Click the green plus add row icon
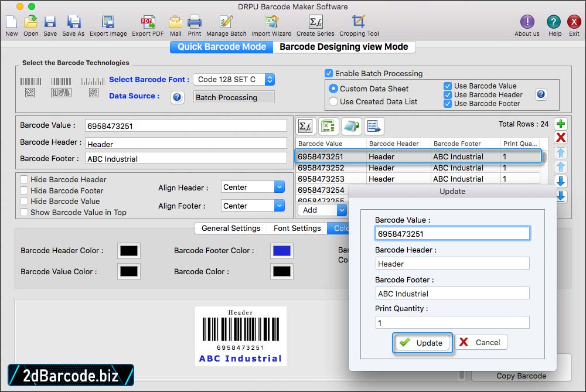The image size is (586, 392). pyautogui.click(x=561, y=124)
